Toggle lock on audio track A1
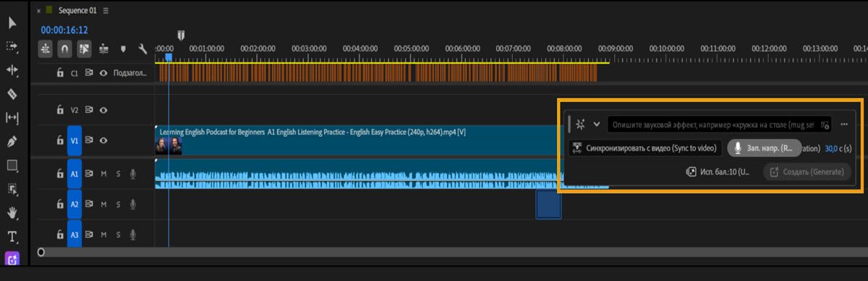This screenshot has height=281, width=868. (x=61, y=174)
